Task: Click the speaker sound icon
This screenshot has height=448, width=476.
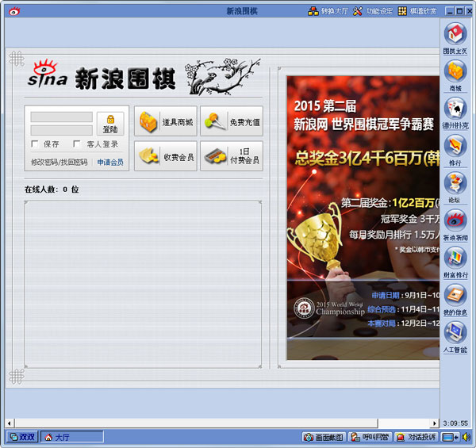Action: pyautogui.click(x=466, y=437)
